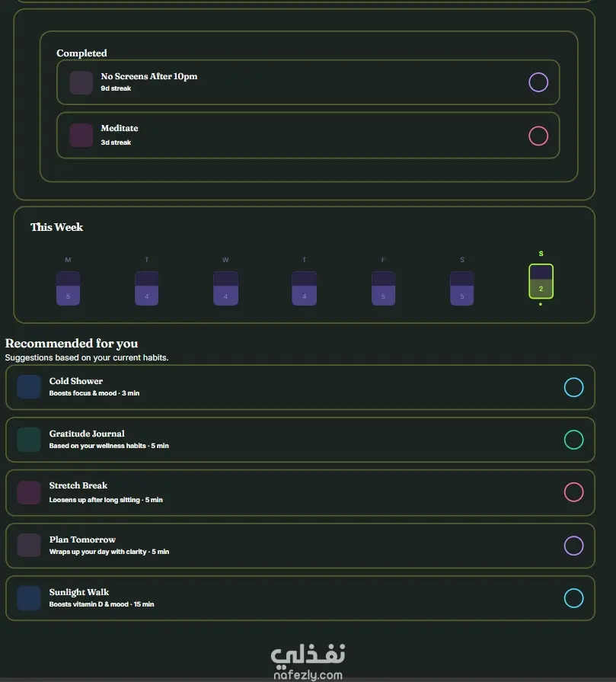Viewport: 616px width, 682px height.
Task: Select Wednesday's bar in This Week
Action: coord(225,288)
